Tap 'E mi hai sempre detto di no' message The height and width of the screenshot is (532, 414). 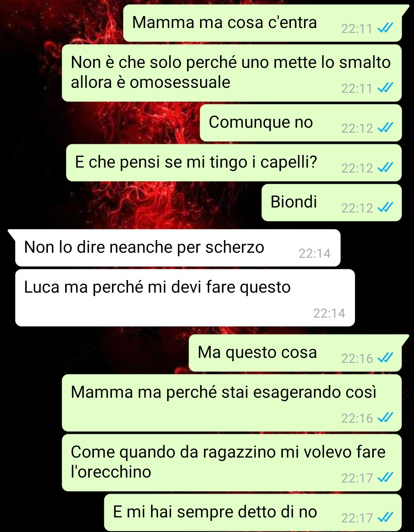pos(253,512)
